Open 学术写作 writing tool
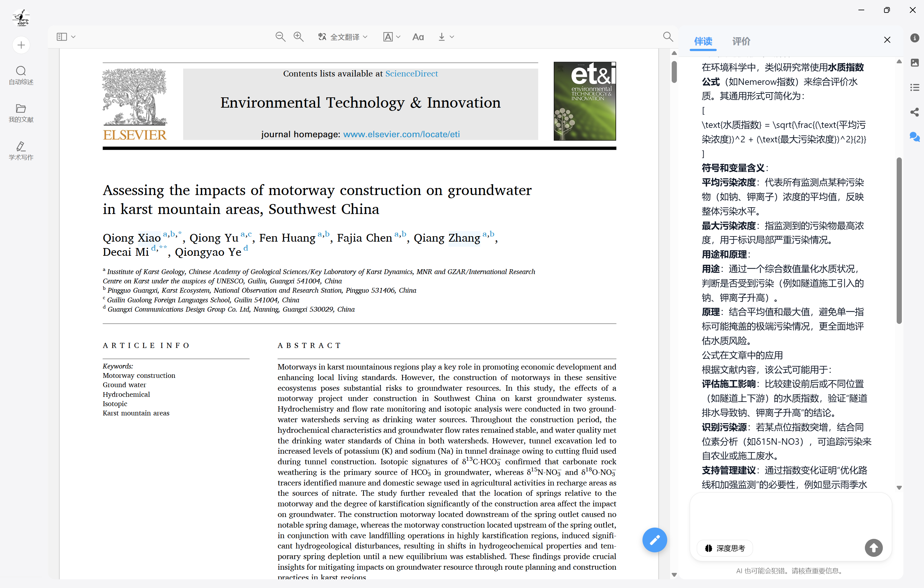This screenshot has width=924, height=588. [21, 150]
